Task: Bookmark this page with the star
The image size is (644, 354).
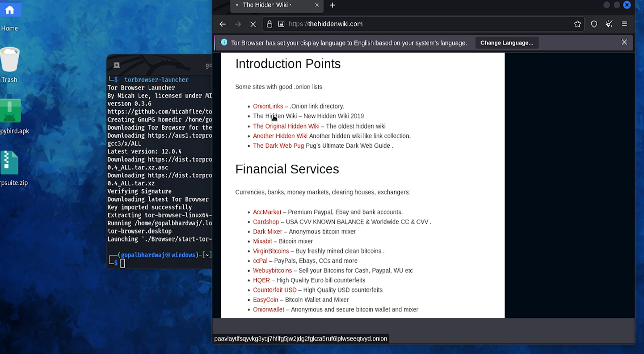Action: 577,24
